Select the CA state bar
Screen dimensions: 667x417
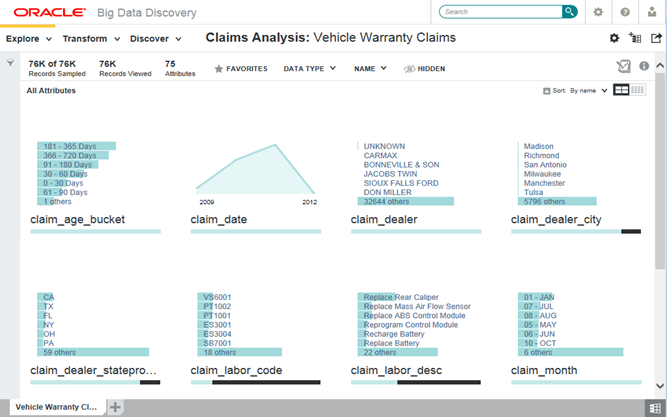point(46,297)
